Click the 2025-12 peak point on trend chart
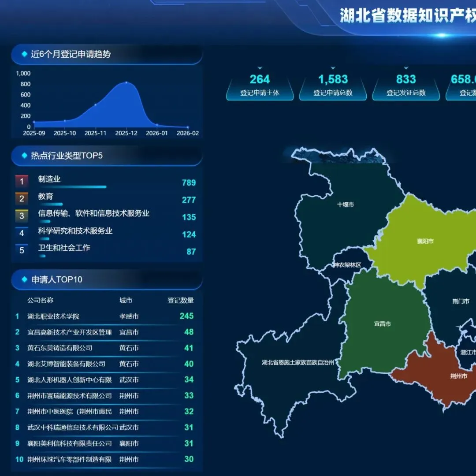476x476 pixels. pos(126,82)
